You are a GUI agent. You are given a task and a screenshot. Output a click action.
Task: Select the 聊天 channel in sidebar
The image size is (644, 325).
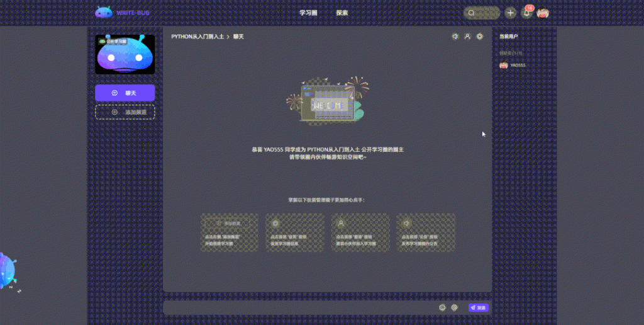125,93
